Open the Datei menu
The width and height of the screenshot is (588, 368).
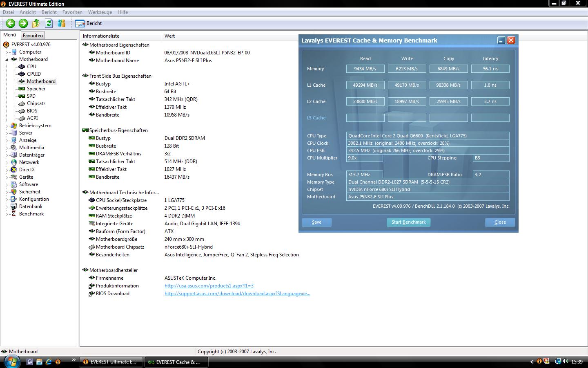[8, 12]
